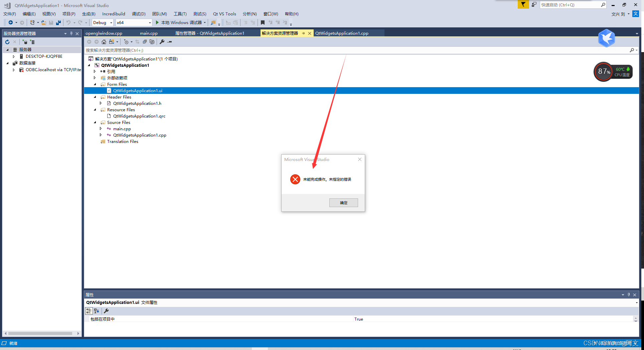The height and width of the screenshot is (350, 644).
Task: Sort Properties panel alphabetically
Action: coord(97,311)
